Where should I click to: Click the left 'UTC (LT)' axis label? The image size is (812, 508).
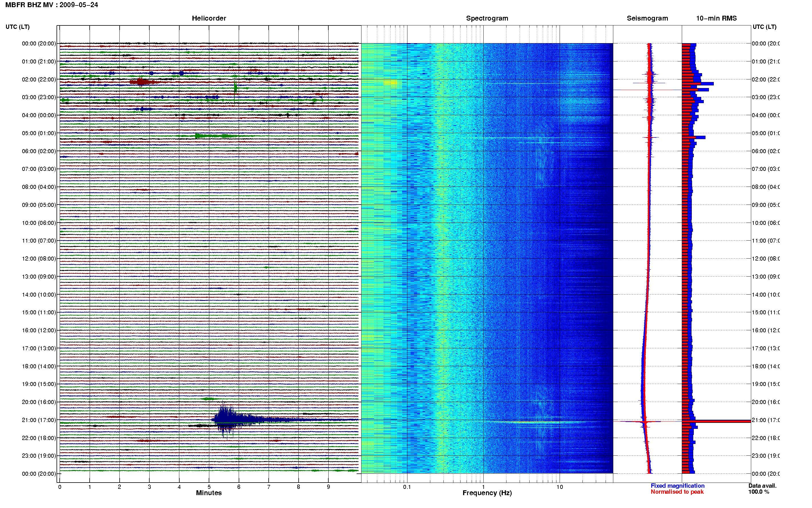coord(17,27)
